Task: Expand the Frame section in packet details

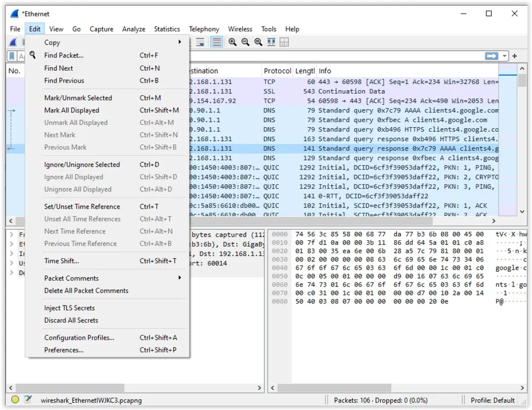Action: click(11, 234)
